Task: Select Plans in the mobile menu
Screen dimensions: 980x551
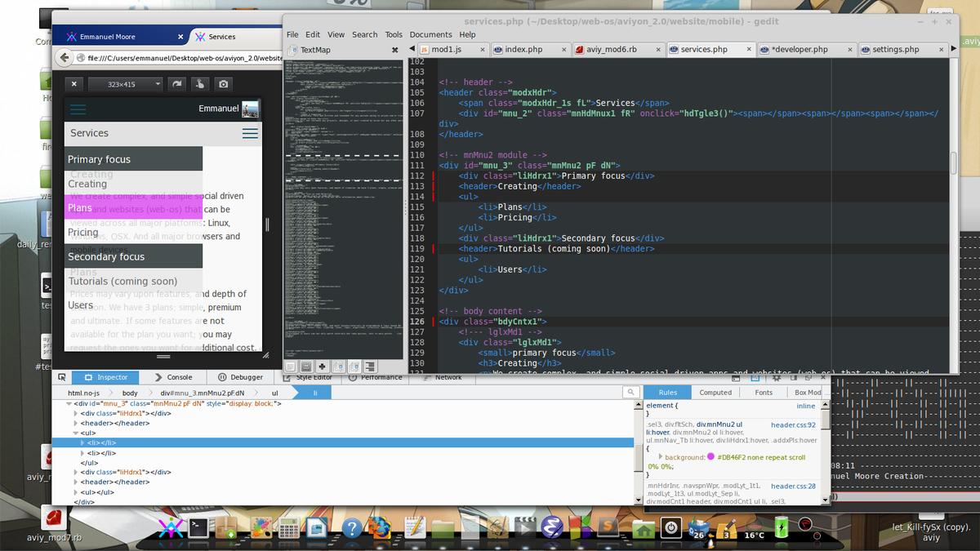Action: point(134,207)
